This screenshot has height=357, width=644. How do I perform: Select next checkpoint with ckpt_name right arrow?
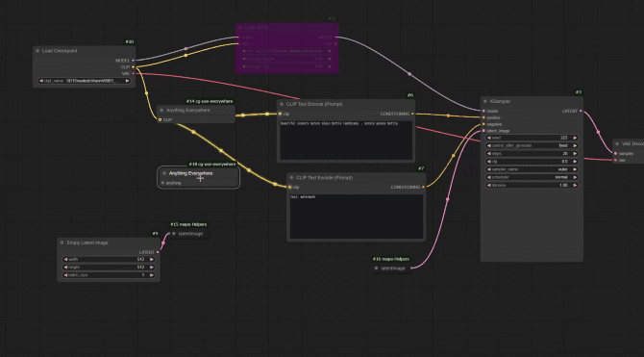click(x=127, y=81)
